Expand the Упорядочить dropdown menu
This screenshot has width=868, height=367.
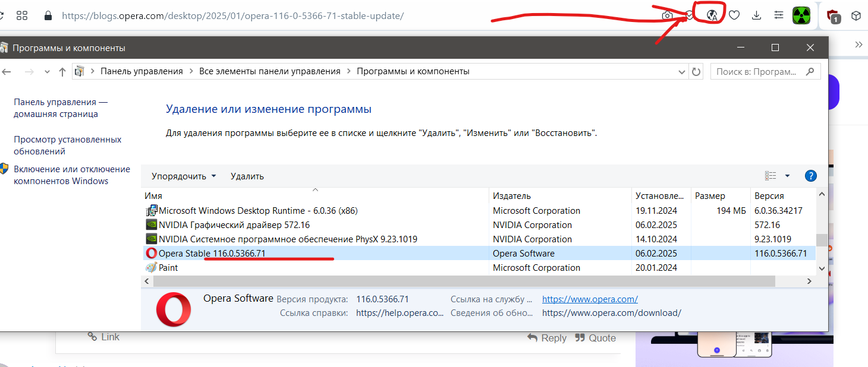click(x=184, y=176)
